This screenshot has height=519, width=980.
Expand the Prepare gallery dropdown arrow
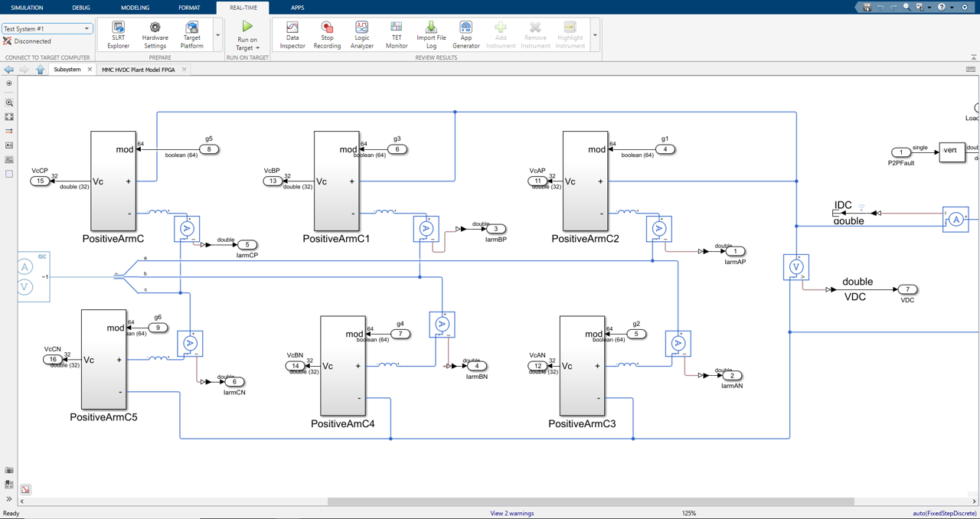[x=217, y=36]
